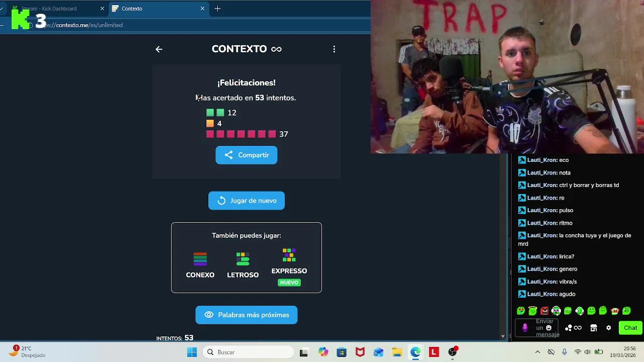Click the battery icon in tray
Viewport: 644px width, 362px height.
pos(599,352)
